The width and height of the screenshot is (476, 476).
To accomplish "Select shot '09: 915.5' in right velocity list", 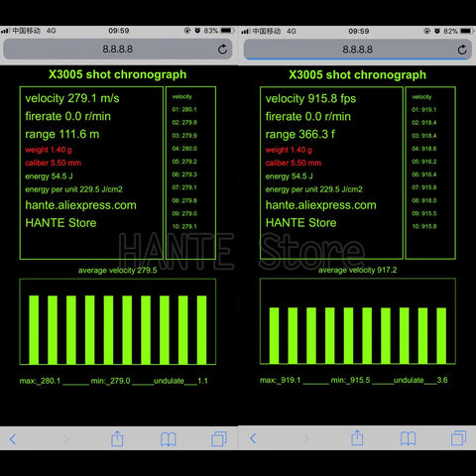I will coord(424,213).
